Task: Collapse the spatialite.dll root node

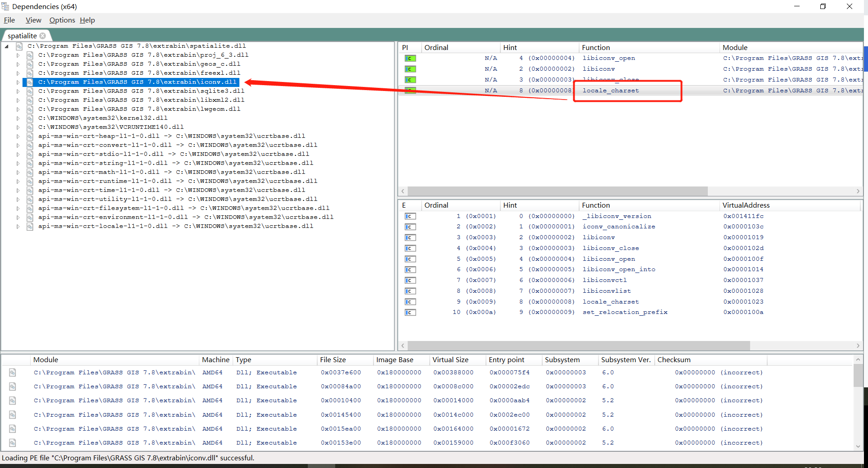Action: pos(7,46)
